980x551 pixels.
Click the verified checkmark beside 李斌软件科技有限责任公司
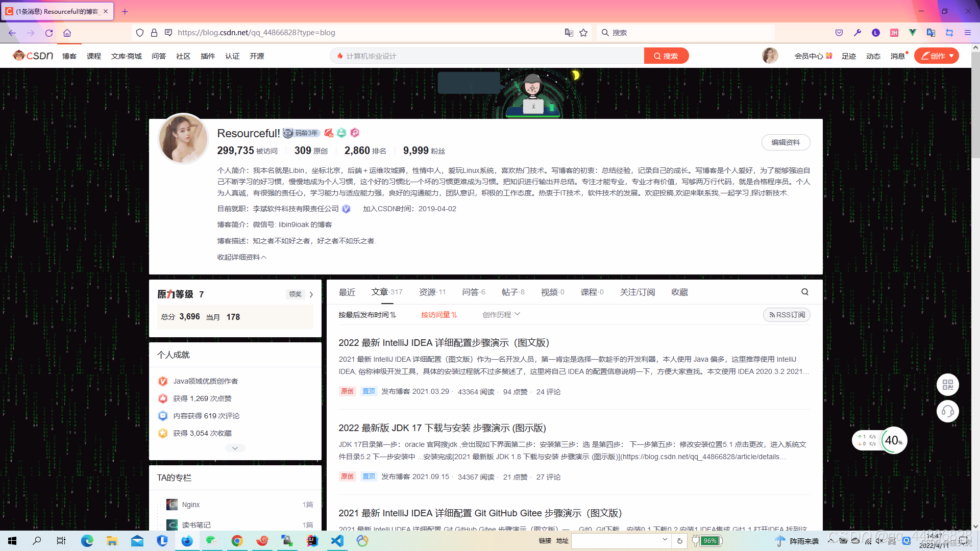(x=346, y=209)
